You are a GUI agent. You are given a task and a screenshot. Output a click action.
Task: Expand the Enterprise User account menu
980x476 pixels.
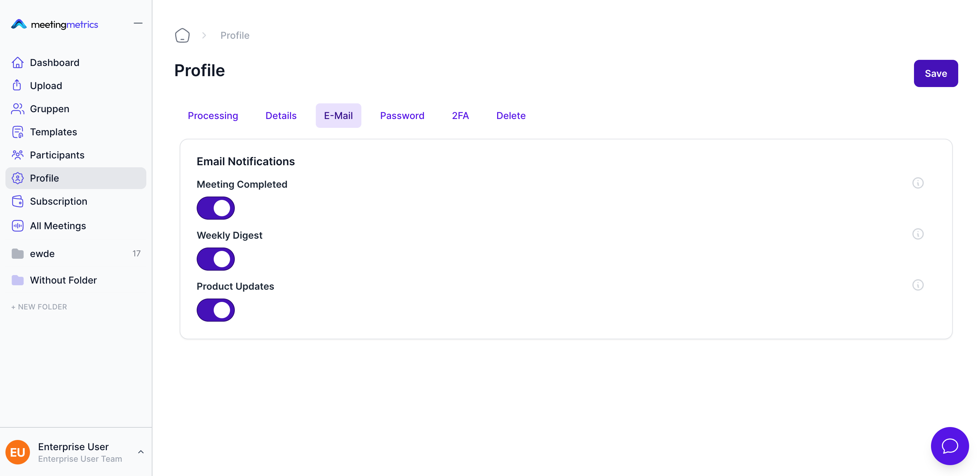pyautogui.click(x=141, y=452)
